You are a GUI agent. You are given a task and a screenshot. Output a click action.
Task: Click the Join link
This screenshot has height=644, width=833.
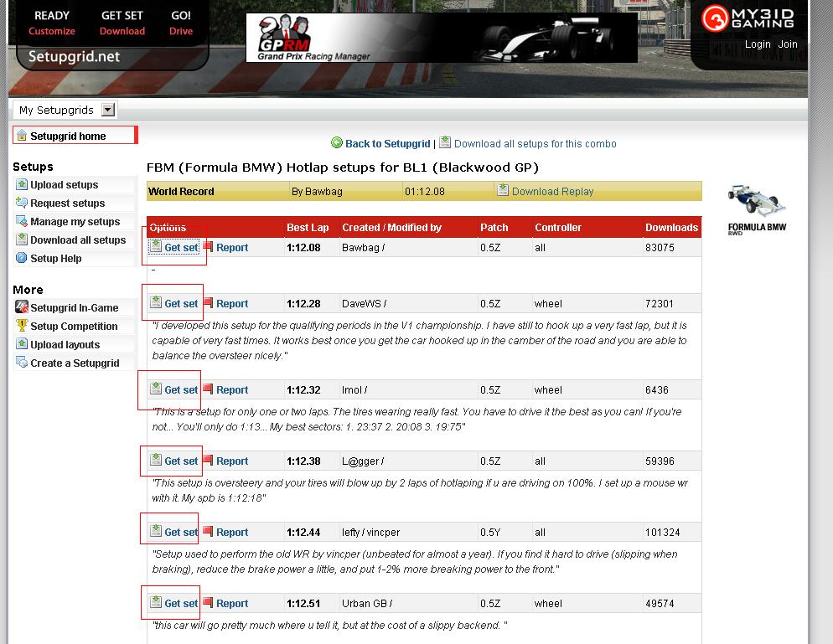coord(788,44)
